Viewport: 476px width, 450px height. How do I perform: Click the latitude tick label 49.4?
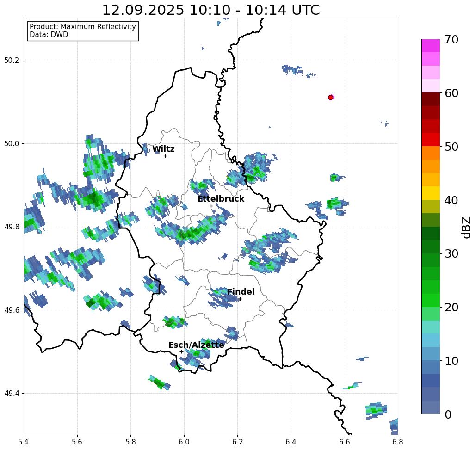12,394
